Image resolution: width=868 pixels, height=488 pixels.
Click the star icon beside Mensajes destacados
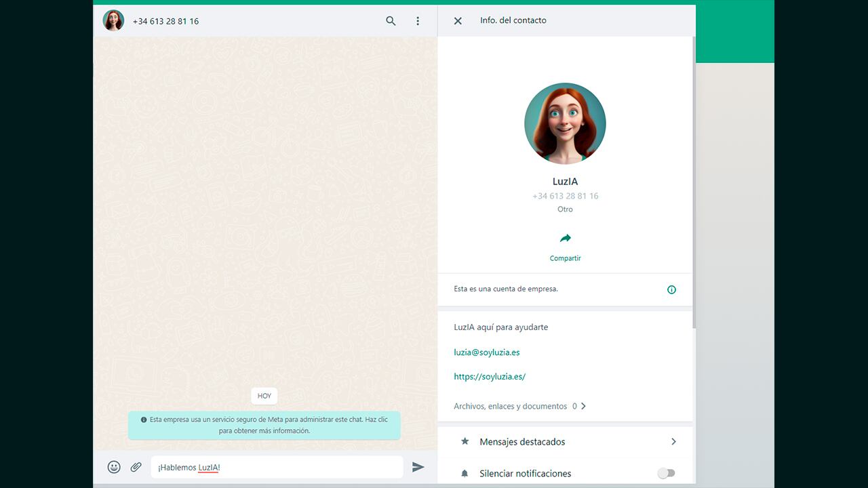tap(465, 441)
